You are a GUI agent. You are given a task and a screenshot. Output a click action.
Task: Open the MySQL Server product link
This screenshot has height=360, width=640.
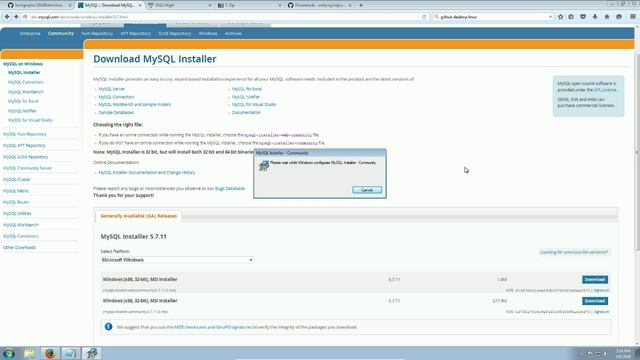click(x=111, y=89)
